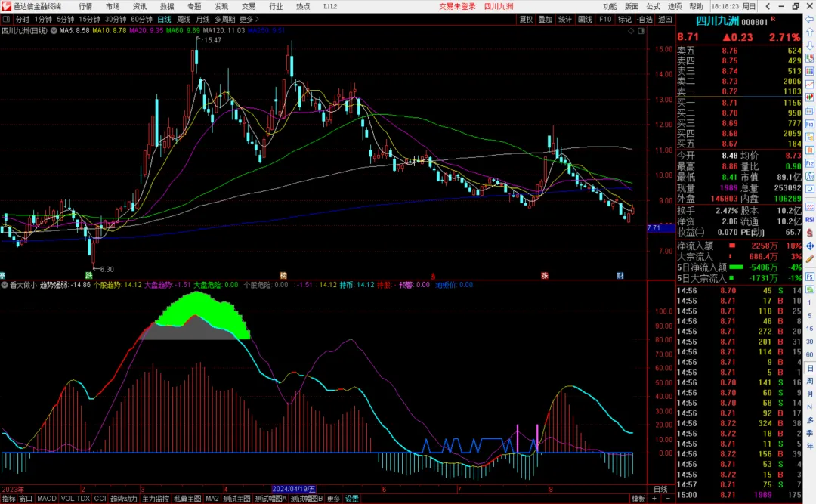Select the MACD indicator tab

pyautogui.click(x=47, y=499)
